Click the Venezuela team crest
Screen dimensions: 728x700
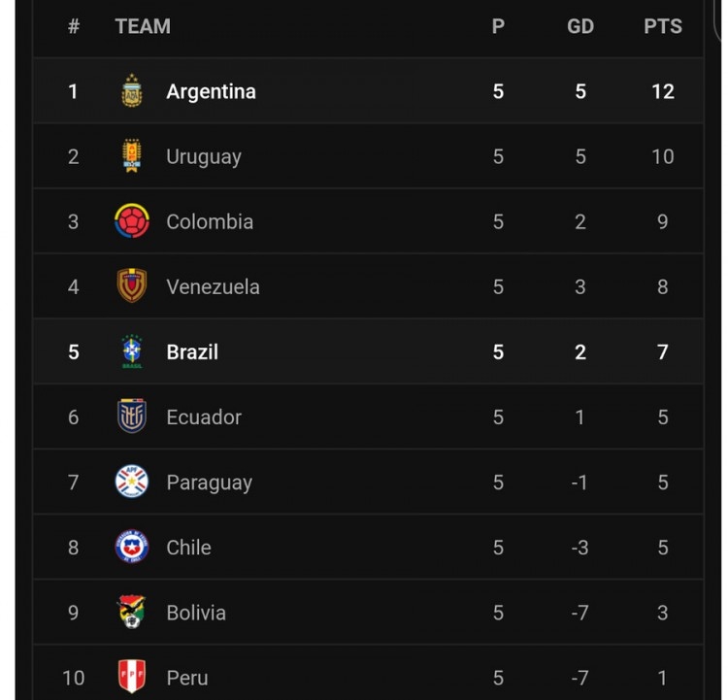pos(132,285)
